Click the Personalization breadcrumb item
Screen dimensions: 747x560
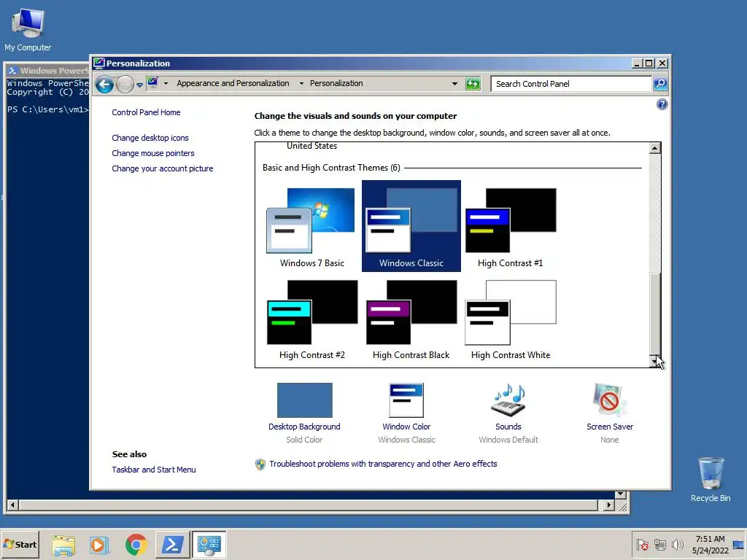[336, 83]
